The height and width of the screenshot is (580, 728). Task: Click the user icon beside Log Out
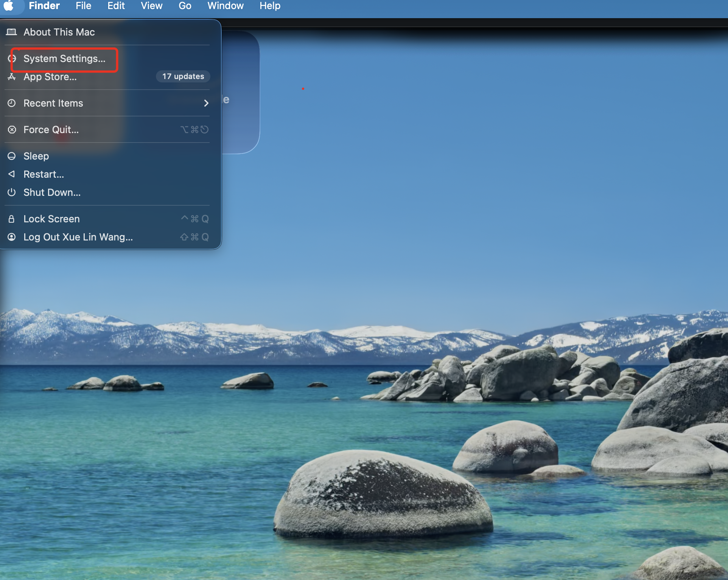(x=12, y=237)
